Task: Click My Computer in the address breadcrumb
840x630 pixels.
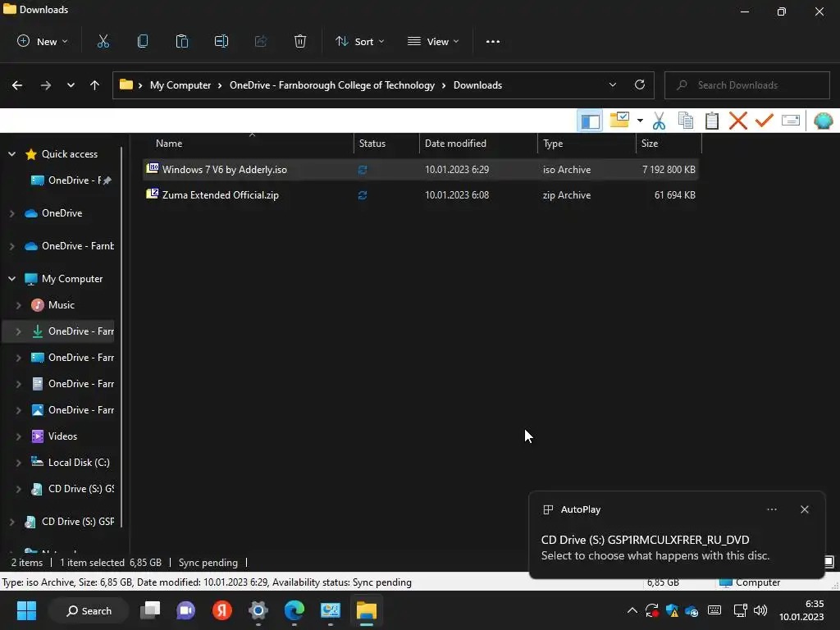Action: [180, 85]
